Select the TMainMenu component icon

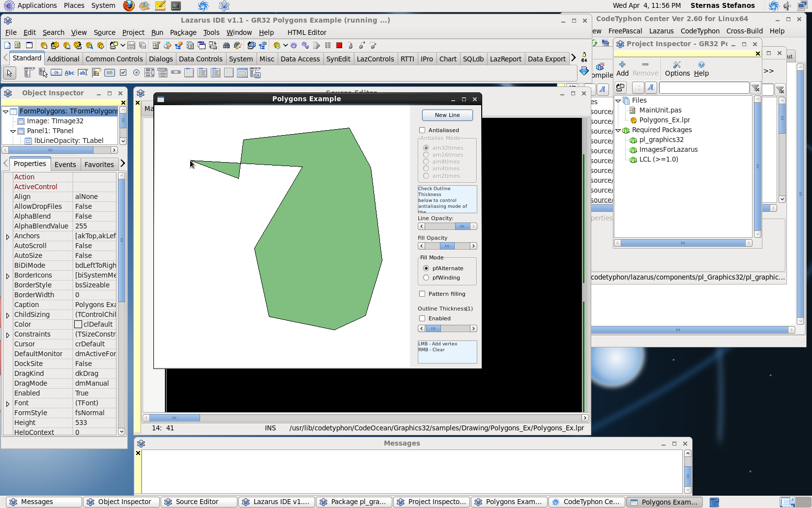29,73
